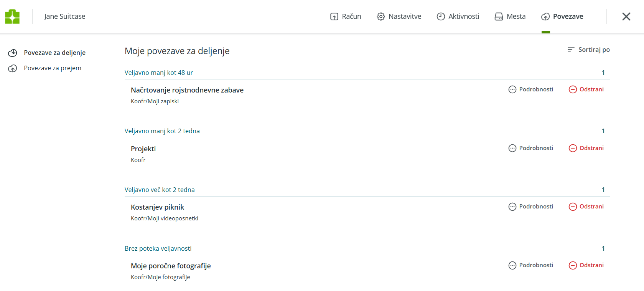Click the Koofr green logo icon
Image resolution: width=644 pixels, height=291 pixels.
point(12,17)
